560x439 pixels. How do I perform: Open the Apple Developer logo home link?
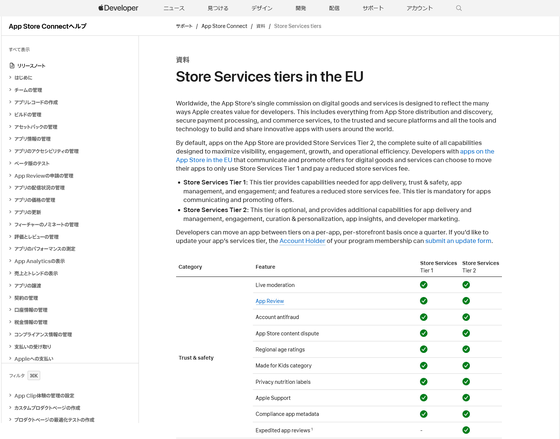[x=118, y=8]
